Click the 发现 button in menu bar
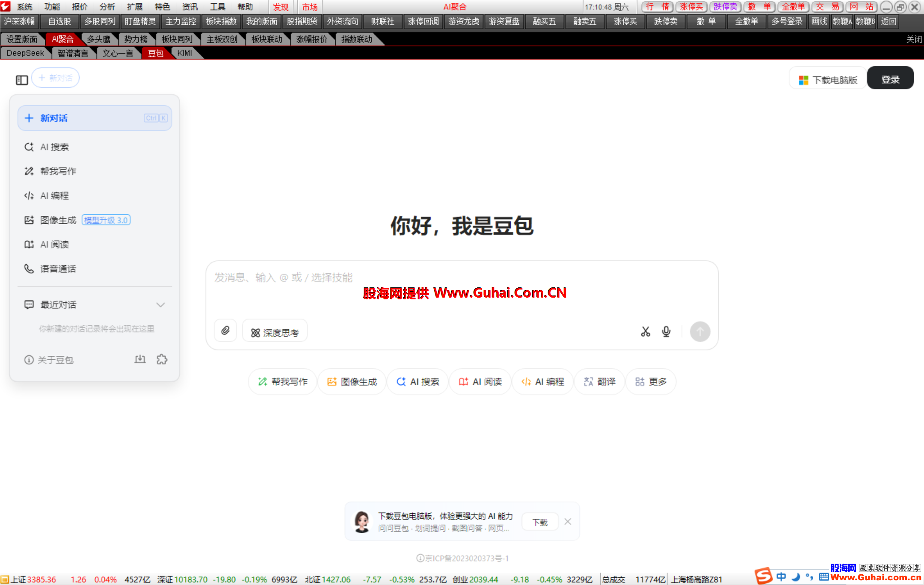Image resolution: width=924 pixels, height=585 pixels. [x=281, y=7]
